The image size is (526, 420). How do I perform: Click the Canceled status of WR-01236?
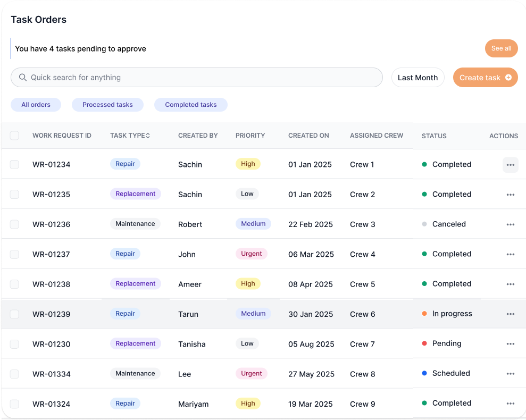(x=444, y=224)
